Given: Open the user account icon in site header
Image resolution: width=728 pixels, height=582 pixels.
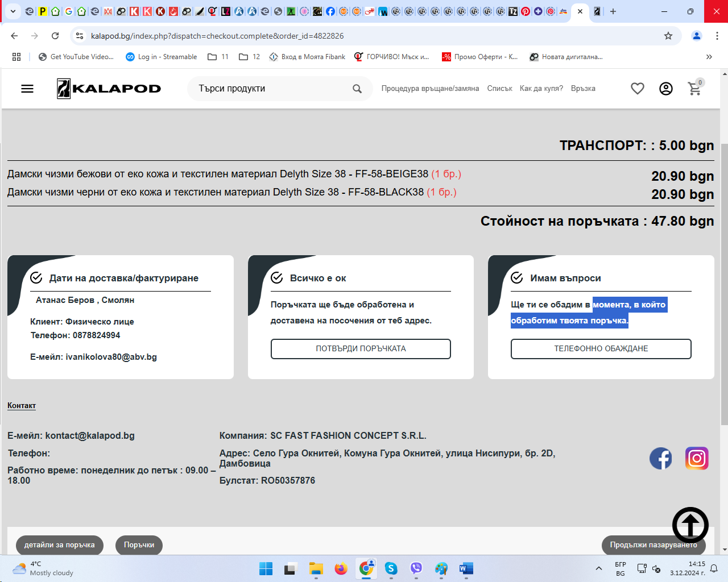Looking at the screenshot, I should pyautogui.click(x=666, y=89).
